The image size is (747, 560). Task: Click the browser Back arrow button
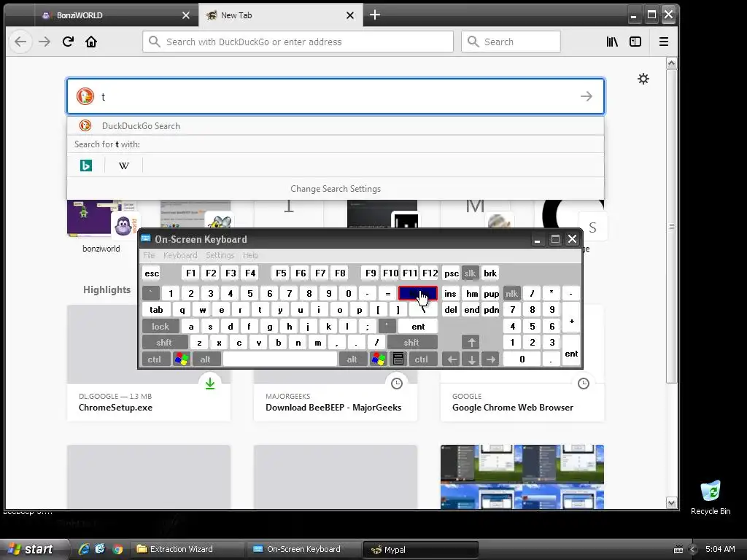[20, 42]
